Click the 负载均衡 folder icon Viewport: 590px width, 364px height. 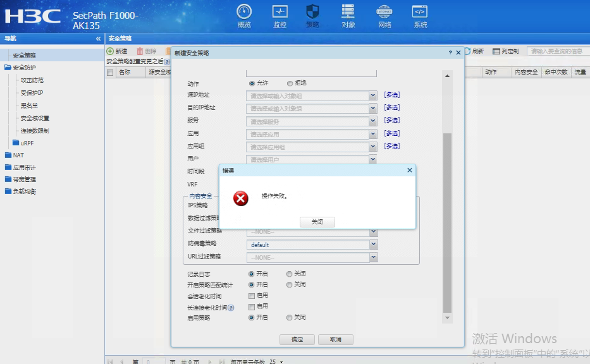8,191
